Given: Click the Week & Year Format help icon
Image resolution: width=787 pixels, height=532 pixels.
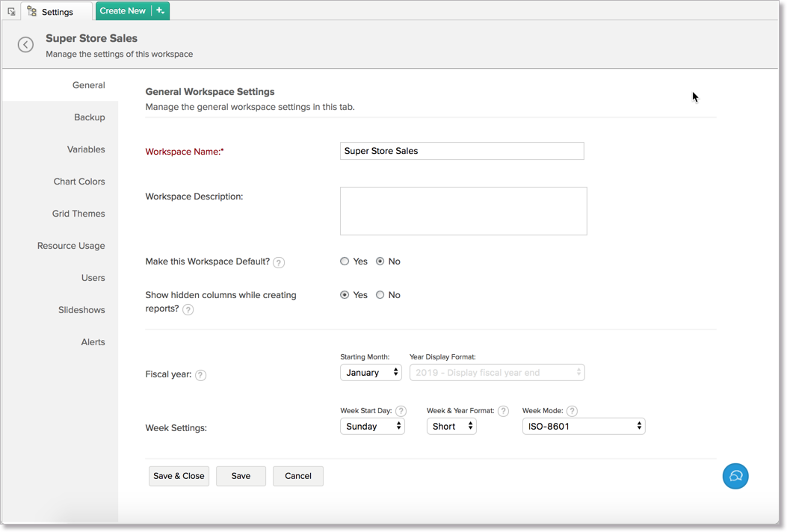Looking at the screenshot, I should coord(503,411).
